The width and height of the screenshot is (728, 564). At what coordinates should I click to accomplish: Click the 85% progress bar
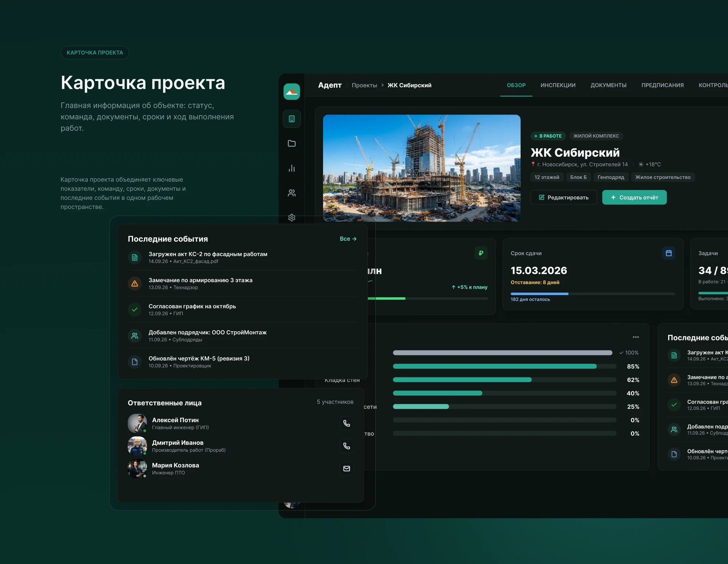click(504, 366)
